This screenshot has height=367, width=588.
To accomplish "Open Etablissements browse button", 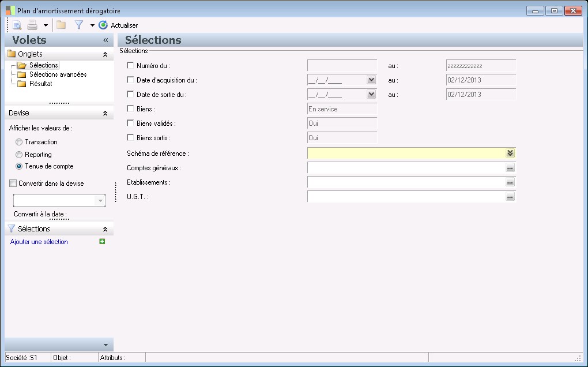I will 510,182.
